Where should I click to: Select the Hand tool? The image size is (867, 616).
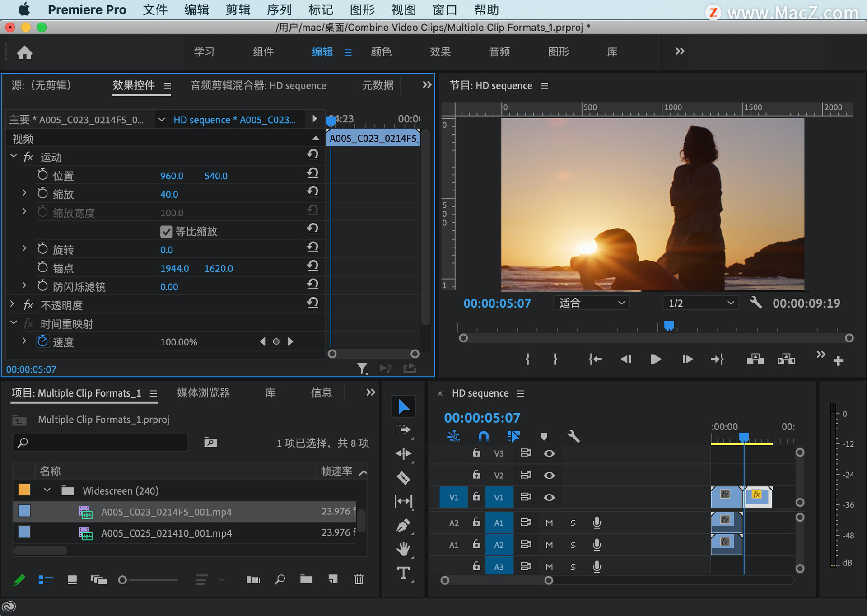(403, 549)
